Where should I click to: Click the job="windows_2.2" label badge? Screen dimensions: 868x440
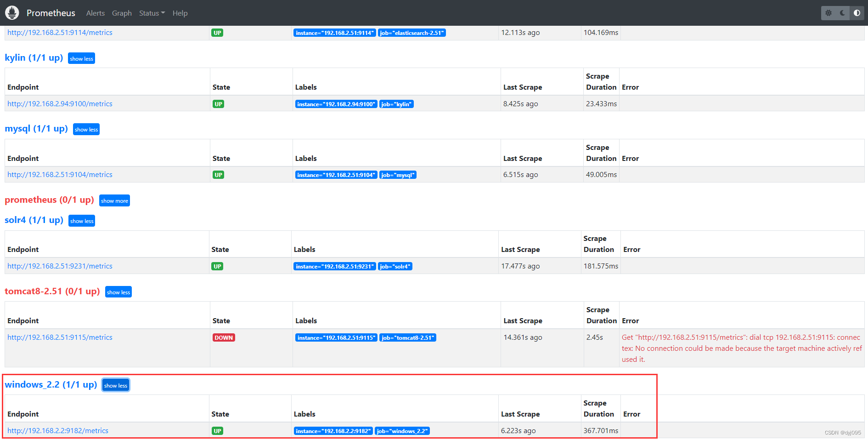coord(402,431)
